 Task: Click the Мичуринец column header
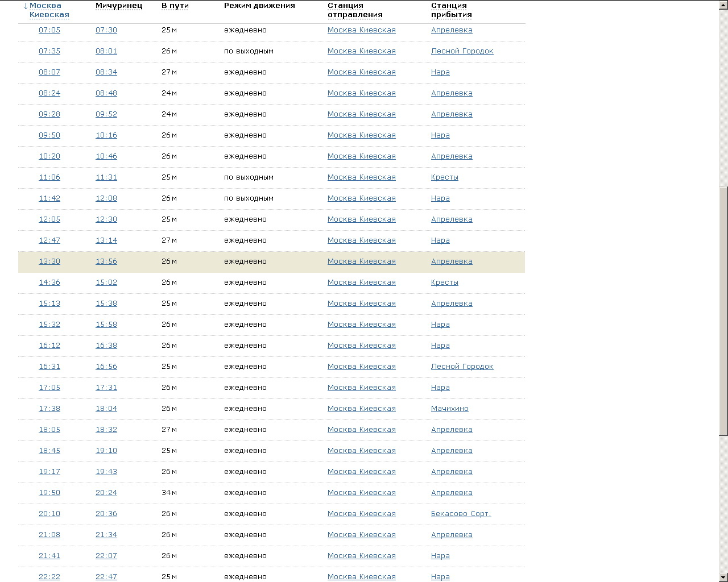(x=119, y=6)
